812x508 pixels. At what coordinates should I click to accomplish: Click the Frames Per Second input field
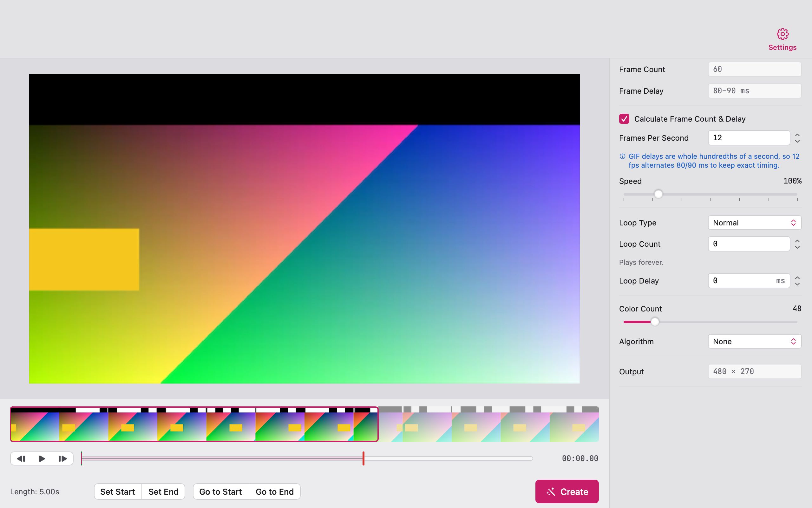[749, 138]
